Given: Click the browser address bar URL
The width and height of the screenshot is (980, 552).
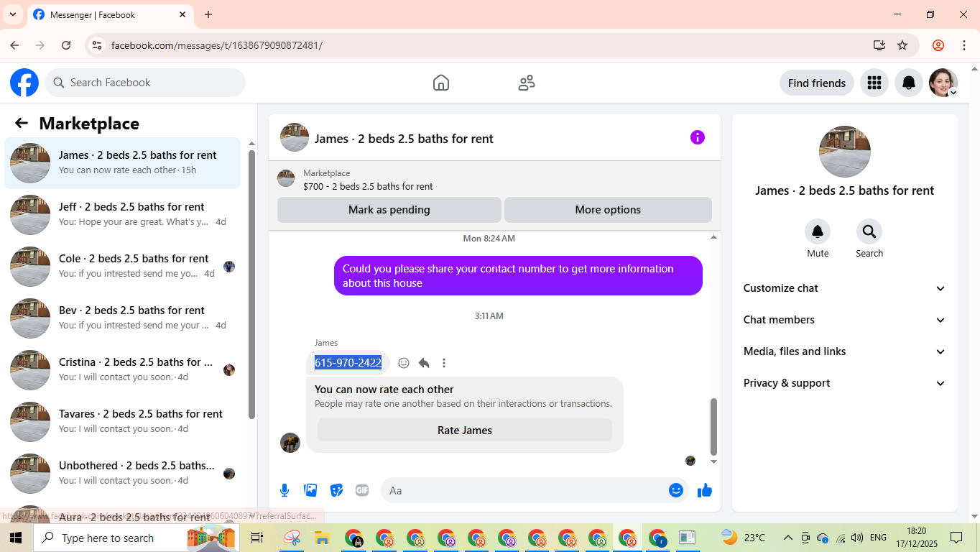Looking at the screenshot, I should [x=217, y=45].
